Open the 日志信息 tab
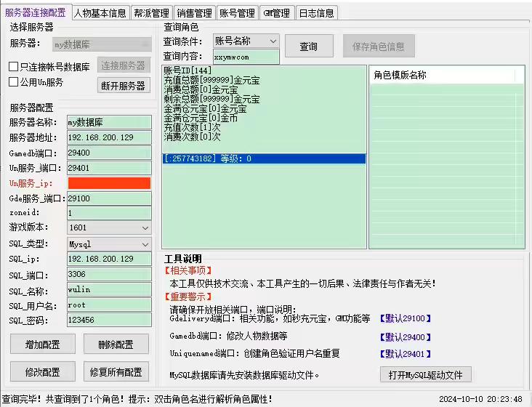This screenshot has width=532, height=407. pyautogui.click(x=316, y=13)
